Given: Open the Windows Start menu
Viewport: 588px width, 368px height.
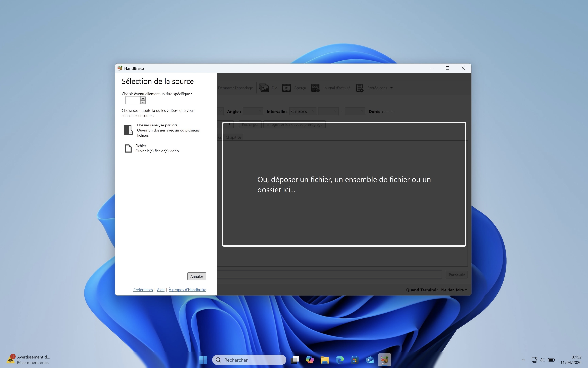Looking at the screenshot, I should 203,360.
